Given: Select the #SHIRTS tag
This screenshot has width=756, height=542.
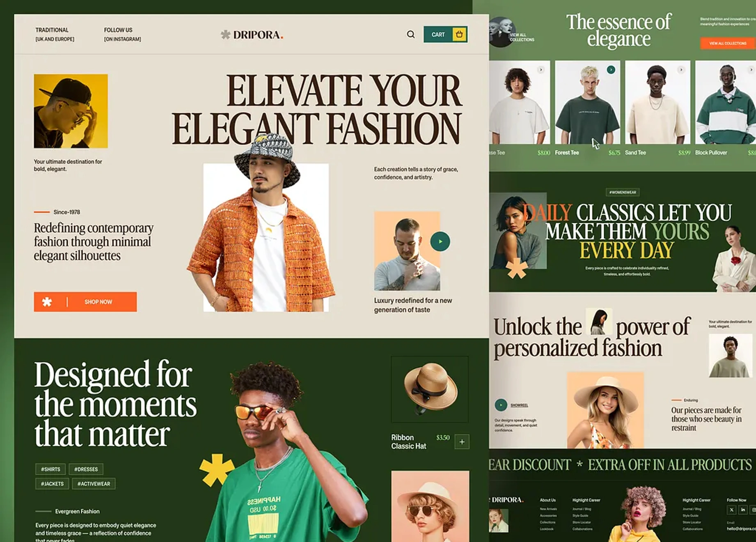Looking at the screenshot, I should pos(50,469).
